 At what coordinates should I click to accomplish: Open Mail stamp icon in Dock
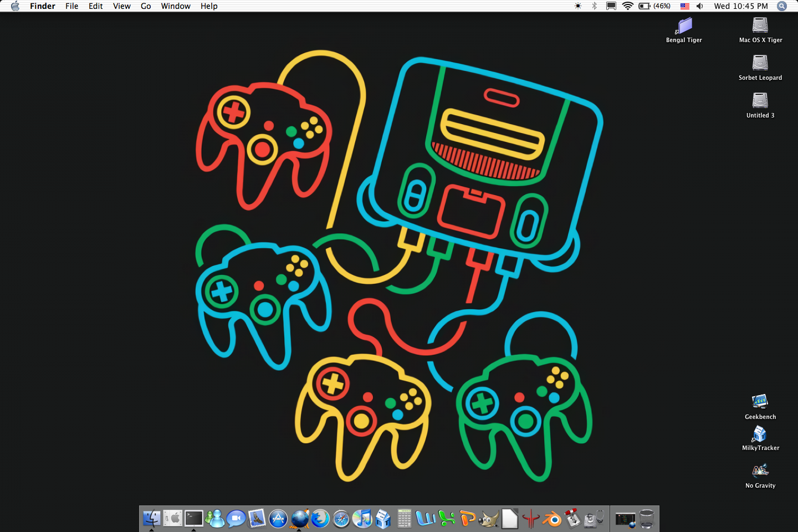click(257, 519)
